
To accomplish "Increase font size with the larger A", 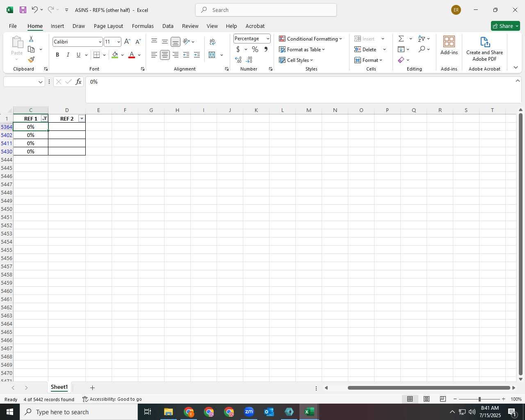I will point(127,42).
